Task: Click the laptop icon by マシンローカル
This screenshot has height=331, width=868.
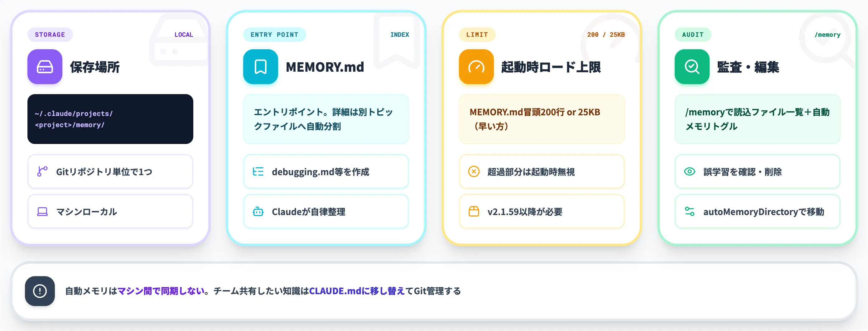Action: pyautogui.click(x=42, y=212)
